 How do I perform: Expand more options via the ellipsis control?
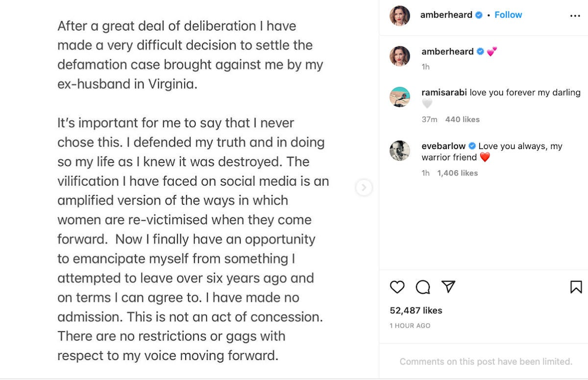click(x=575, y=16)
